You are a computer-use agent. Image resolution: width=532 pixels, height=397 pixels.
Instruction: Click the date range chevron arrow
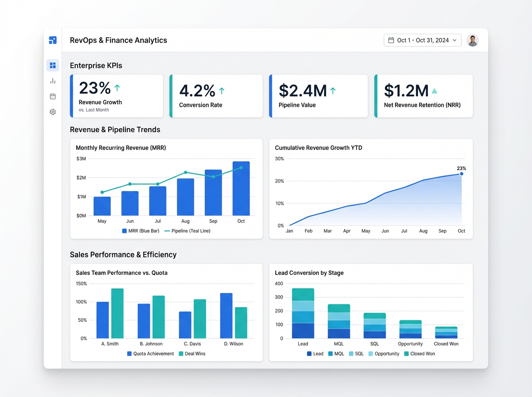454,40
